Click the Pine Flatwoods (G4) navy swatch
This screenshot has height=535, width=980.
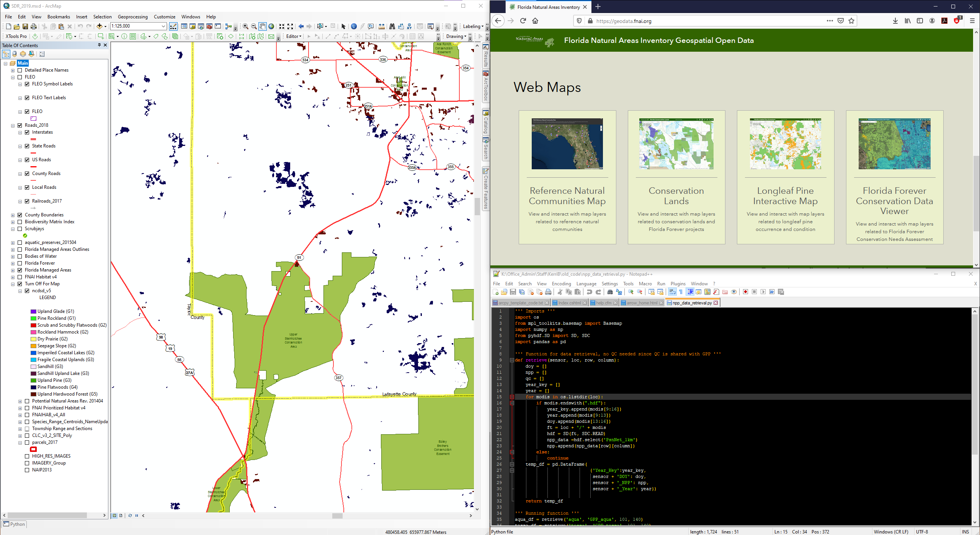(33, 387)
